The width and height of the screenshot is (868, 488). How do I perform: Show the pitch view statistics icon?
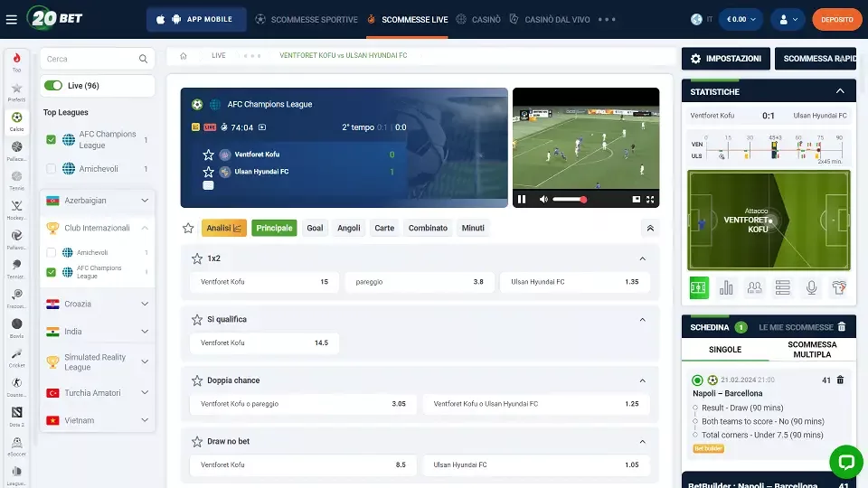pyautogui.click(x=699, y=287)
